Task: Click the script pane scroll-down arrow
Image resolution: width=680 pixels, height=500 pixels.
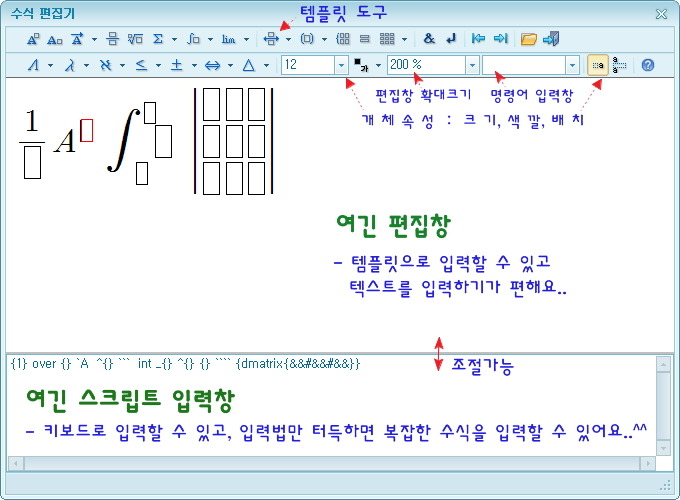Action: 663,448
